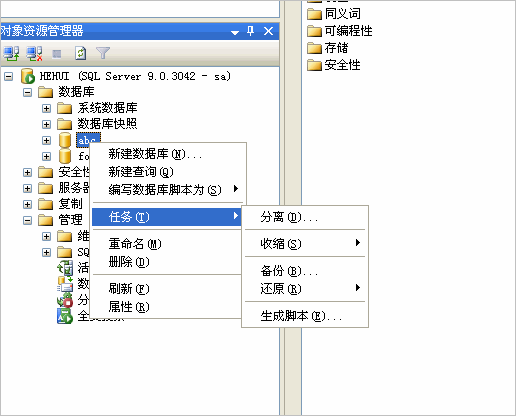This screenshot has width=516, height=416.
Task: Expand the 系统数据库 folder
Action: click(x=46, y=108)
